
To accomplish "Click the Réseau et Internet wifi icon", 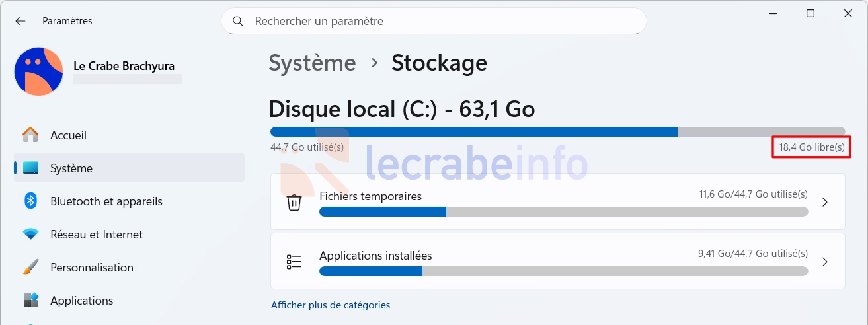I will tap(30, 235).
